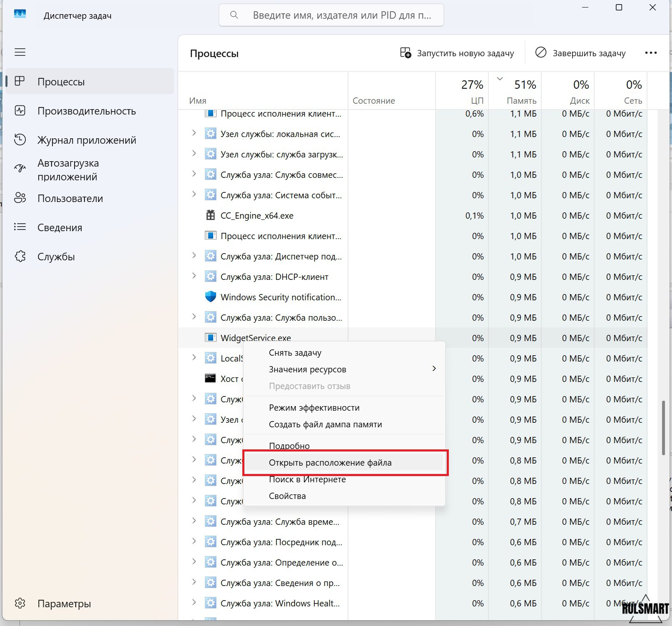672x626 pixels.
Task: Expand Служба узла: Система событ... row
Action: click(194, 195)
